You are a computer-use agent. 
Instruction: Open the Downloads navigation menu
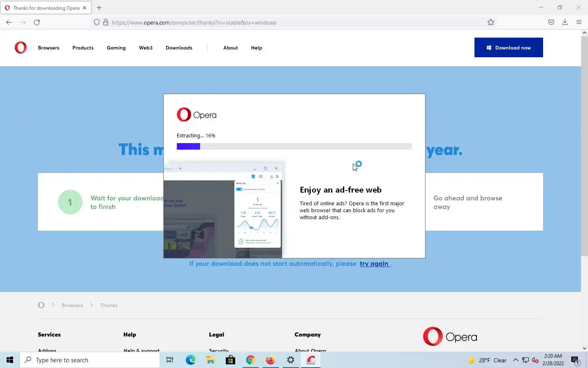point(179,48)
